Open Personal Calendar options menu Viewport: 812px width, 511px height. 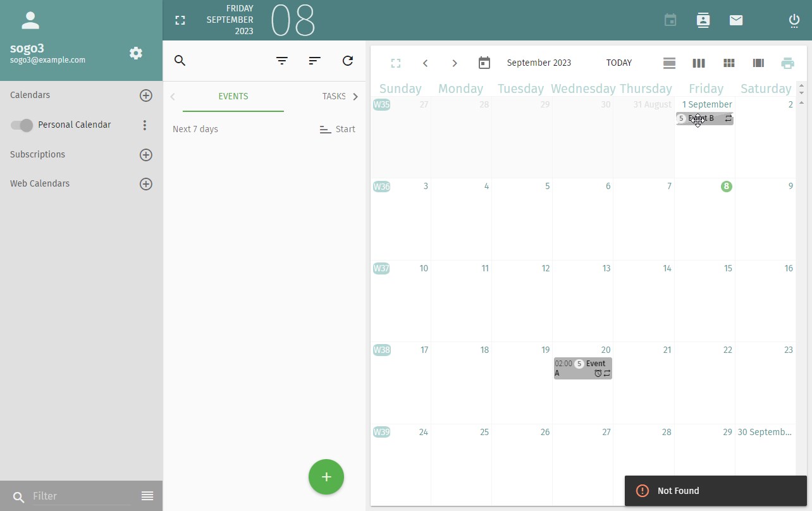coord(145,125)
